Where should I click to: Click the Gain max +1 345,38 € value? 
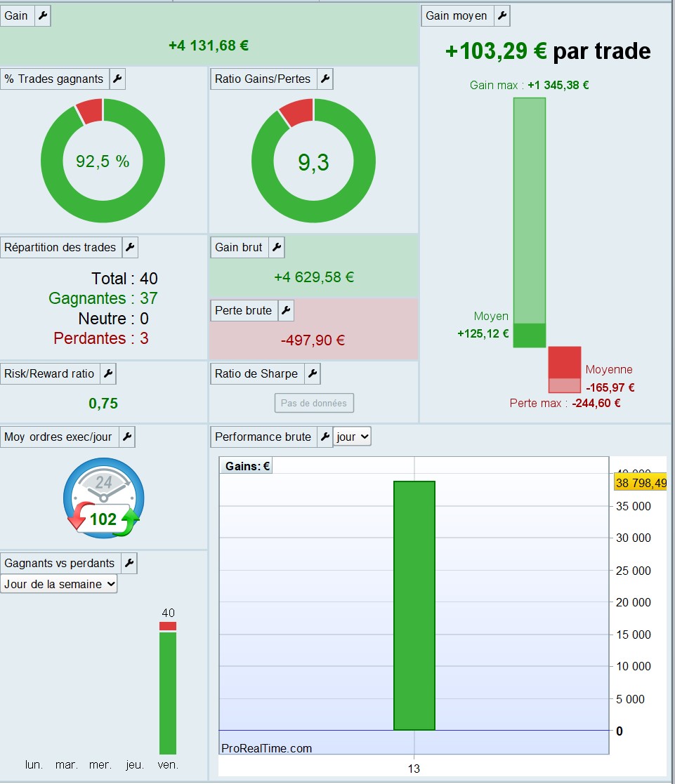[x=558, y=85]
